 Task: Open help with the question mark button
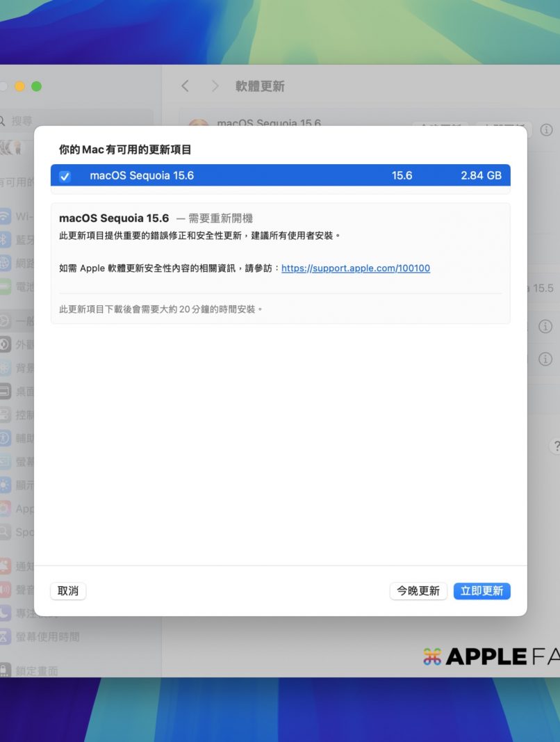click(554, 446)
